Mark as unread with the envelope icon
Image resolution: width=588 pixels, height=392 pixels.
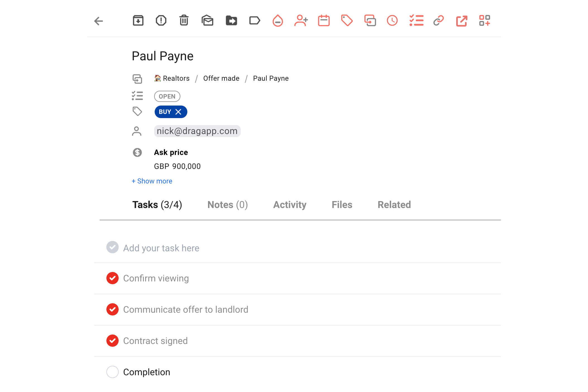tap(207, 21)
